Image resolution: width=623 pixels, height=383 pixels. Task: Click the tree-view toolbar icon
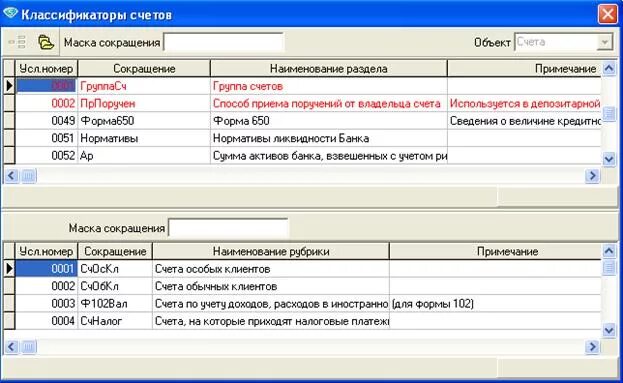[17, 42]
